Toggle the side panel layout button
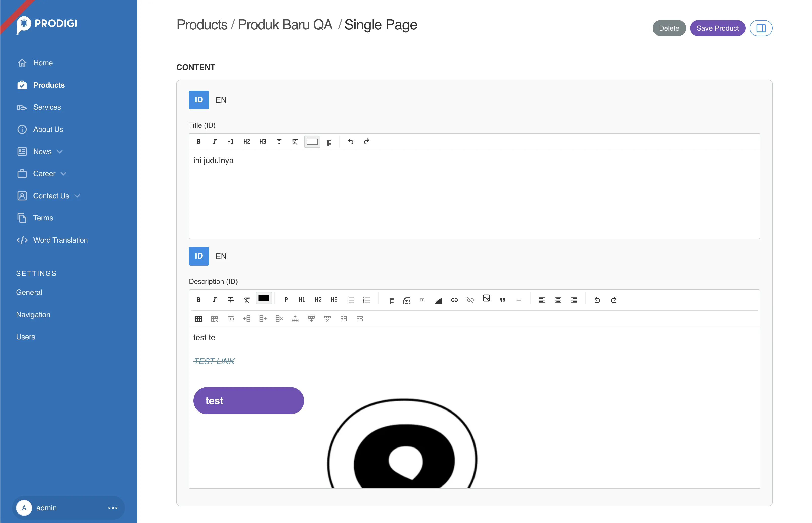The height and width of the screenshot is (523, 812). coord(761,28)
